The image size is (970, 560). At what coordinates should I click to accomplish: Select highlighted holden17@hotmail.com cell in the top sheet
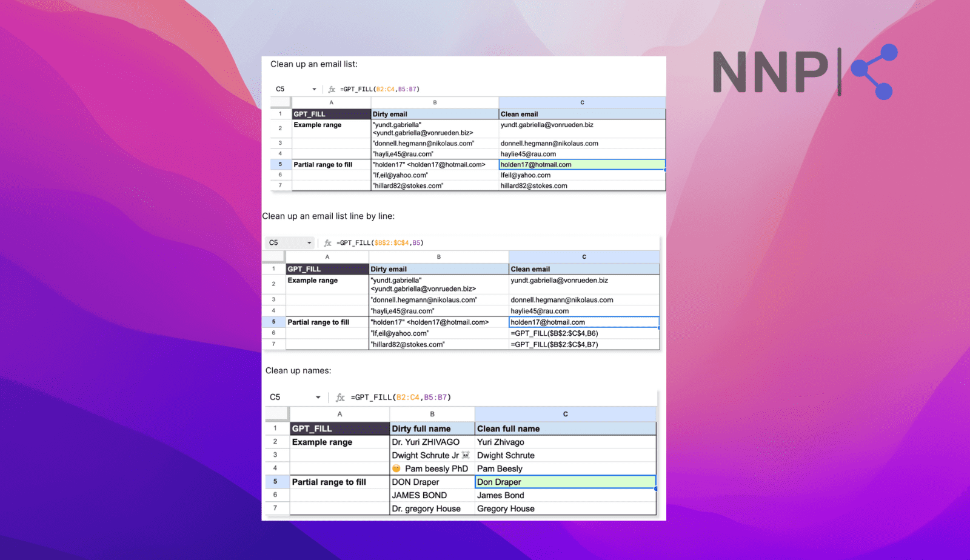tap(582, 164)
